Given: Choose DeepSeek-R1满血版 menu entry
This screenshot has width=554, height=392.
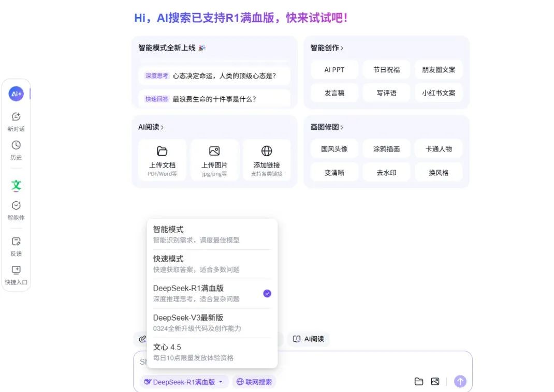Looking at the screenshot, I should coord(212,293).
